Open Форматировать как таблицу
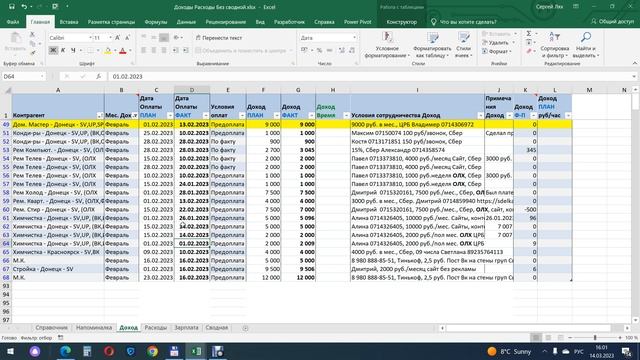 432,45
